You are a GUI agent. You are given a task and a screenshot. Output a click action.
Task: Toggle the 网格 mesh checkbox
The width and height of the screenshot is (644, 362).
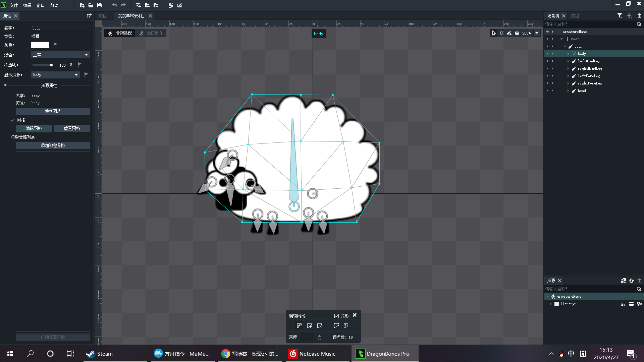[x=13, y=120]
